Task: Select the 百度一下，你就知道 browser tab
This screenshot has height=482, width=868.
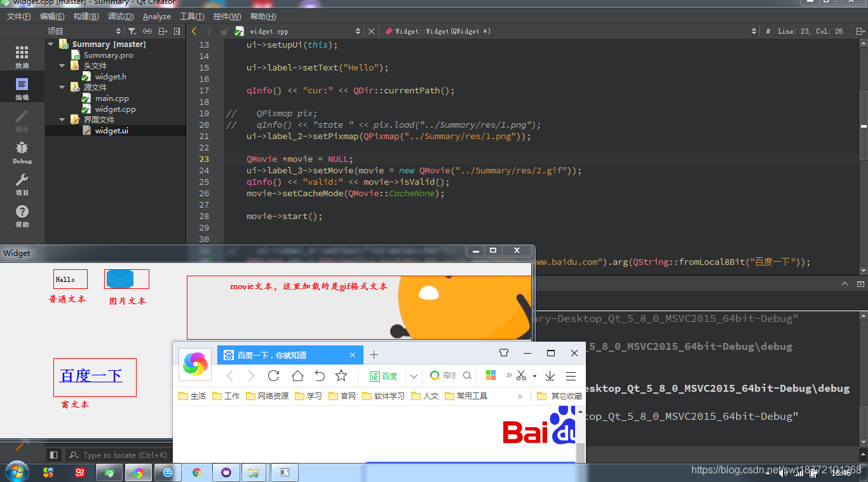Action: pyautogui.click(x=273, y=354)
